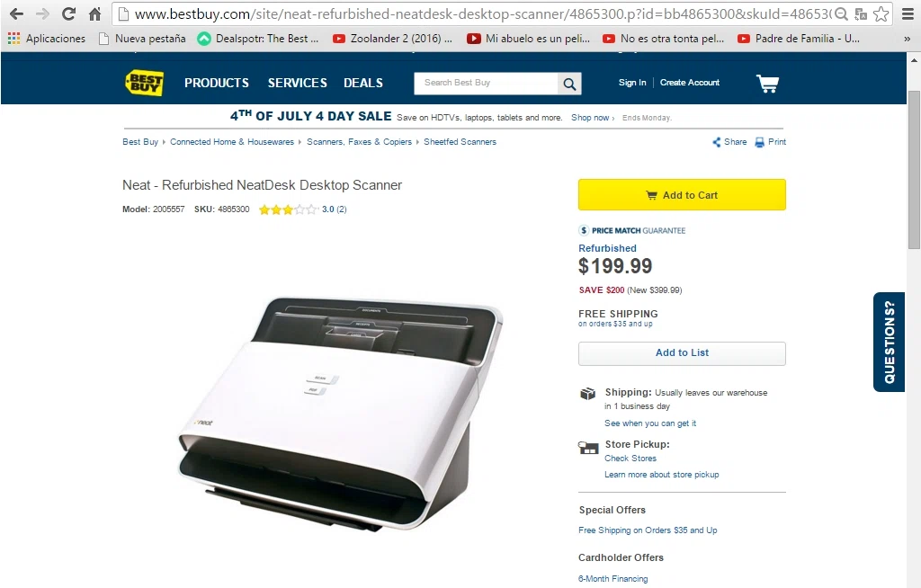The image size is (921, 588).
Task: Open the Check Stores link
Action: (630, 459)
